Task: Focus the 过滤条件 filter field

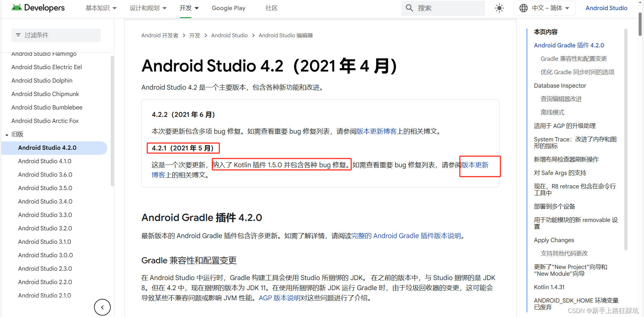Action: click(56, 35)
